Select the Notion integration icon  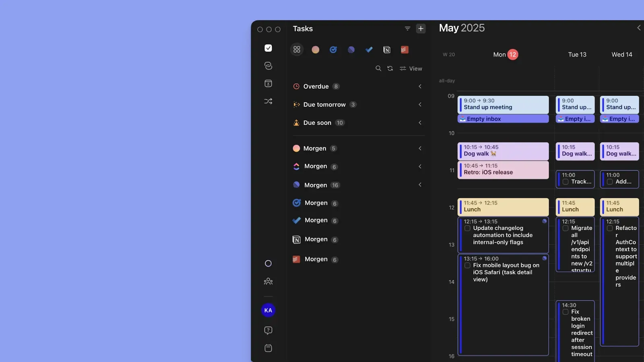tap(387, 49)
